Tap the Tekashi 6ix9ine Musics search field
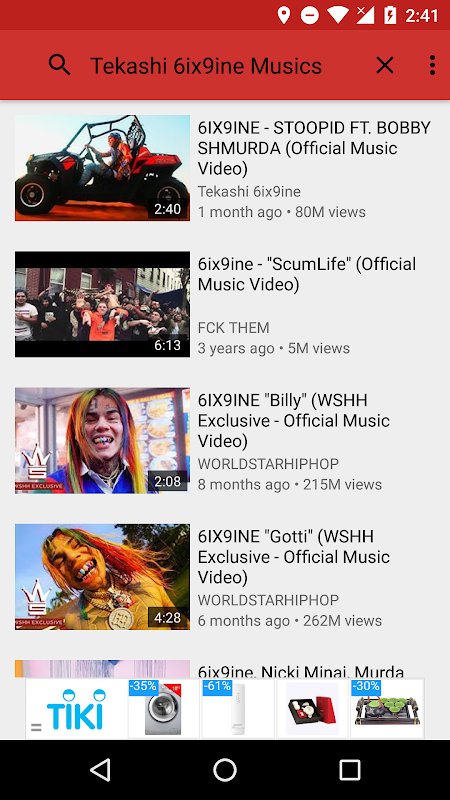450x800 pixels. pyautogui.click(x=206, y=66)
